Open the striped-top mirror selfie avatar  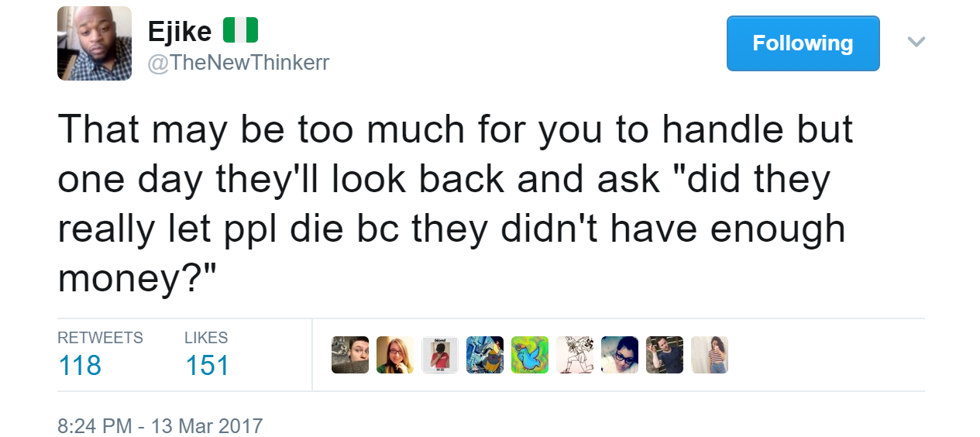coord(710,355)
